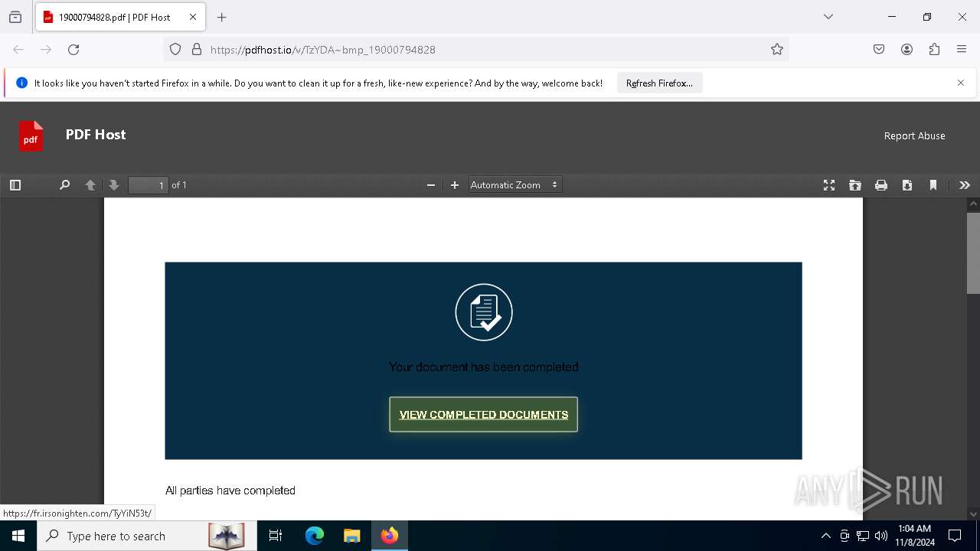
Task: Click 'All parties have completed' text
Action: point(230,491)
